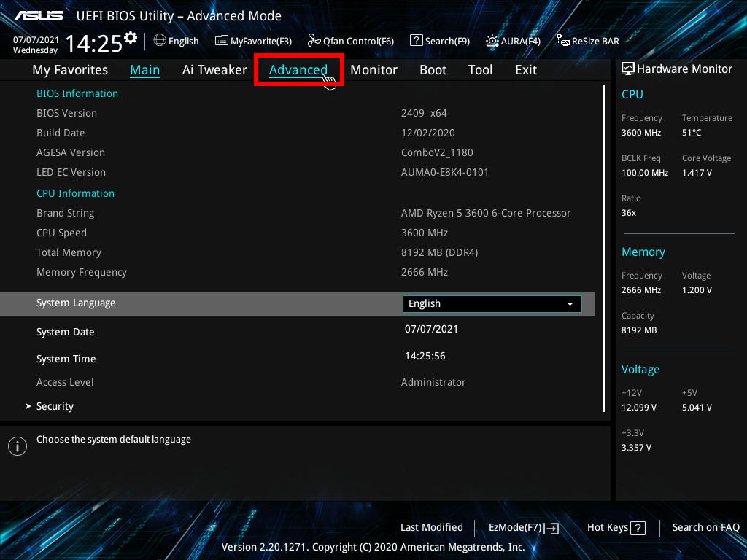Click Total Memory value 8192 MB (DDR4)

point(439,253)
